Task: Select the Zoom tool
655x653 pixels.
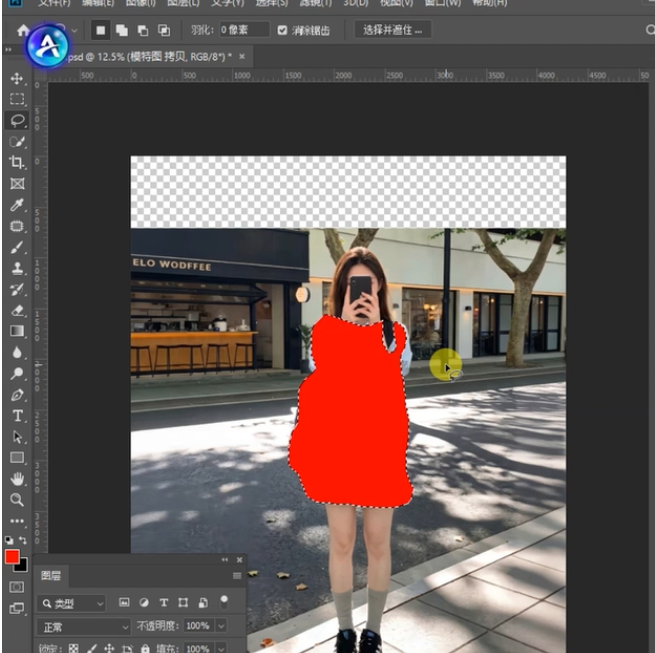Action: tap(17, 500)
